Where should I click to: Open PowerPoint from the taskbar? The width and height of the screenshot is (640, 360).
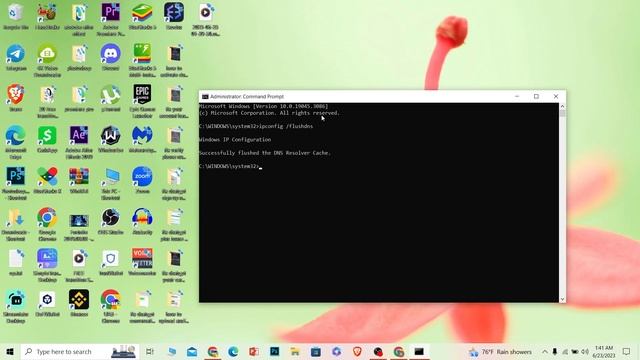253,351
